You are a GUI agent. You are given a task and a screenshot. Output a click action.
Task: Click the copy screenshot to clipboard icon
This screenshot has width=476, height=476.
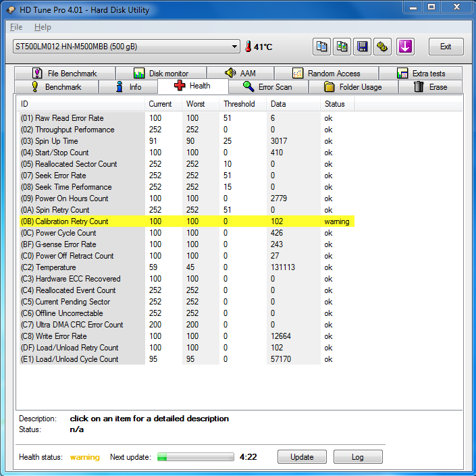[x=342, y=47]
